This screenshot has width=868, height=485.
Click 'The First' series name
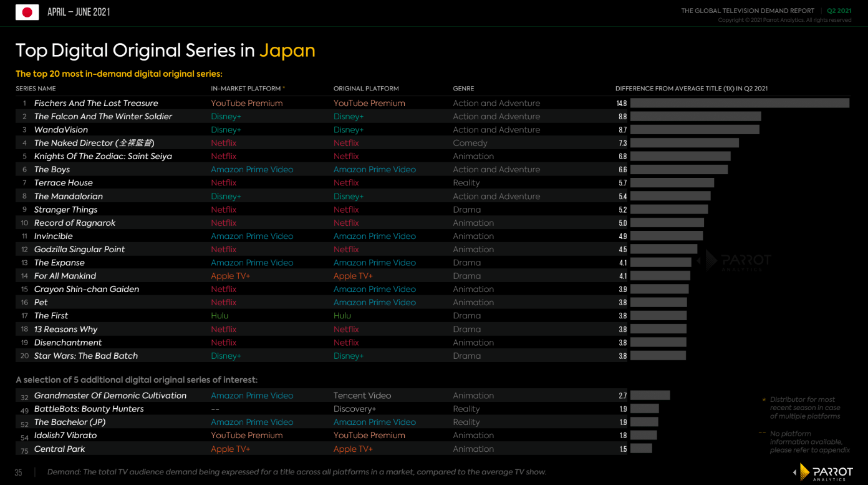51,316
